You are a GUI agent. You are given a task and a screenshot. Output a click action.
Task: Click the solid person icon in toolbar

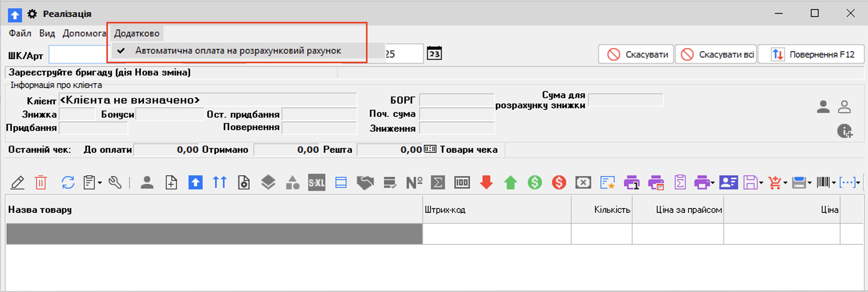click(x=147, y=182)
